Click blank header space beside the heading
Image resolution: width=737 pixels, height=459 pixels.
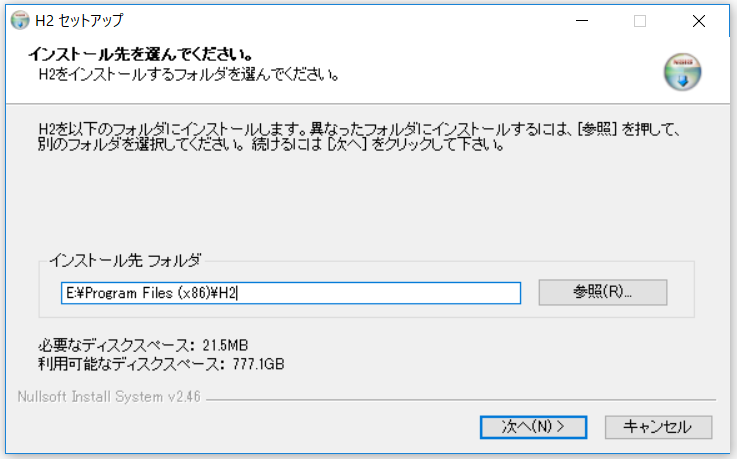[480, 60]
